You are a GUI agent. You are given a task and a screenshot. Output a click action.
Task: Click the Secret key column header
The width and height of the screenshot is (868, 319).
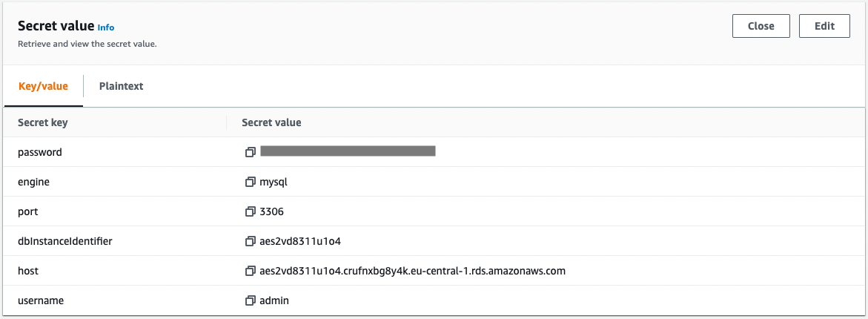43,122
